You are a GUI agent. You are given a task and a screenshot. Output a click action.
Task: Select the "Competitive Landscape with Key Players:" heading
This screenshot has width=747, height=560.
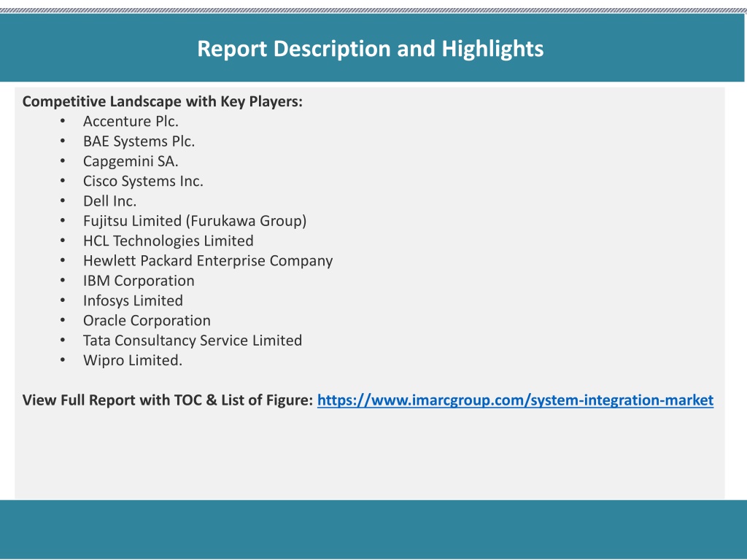[163, 101]
